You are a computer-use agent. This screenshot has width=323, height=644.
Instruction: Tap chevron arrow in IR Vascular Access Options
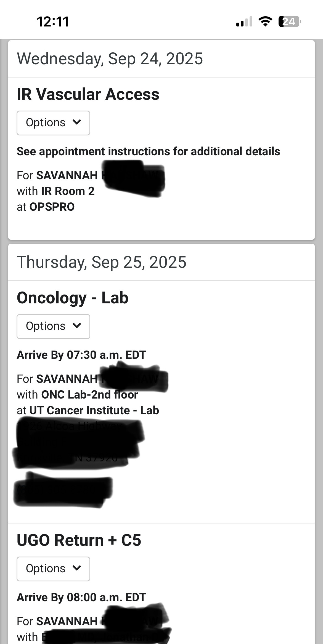pyautogui.click(x=77, y=122)
